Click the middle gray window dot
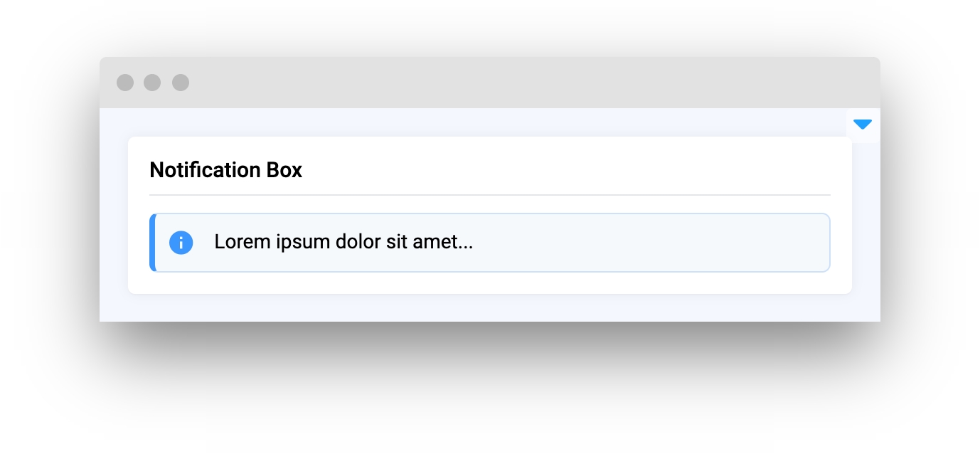Screen dimensions: 980x464 click(152, 83)
